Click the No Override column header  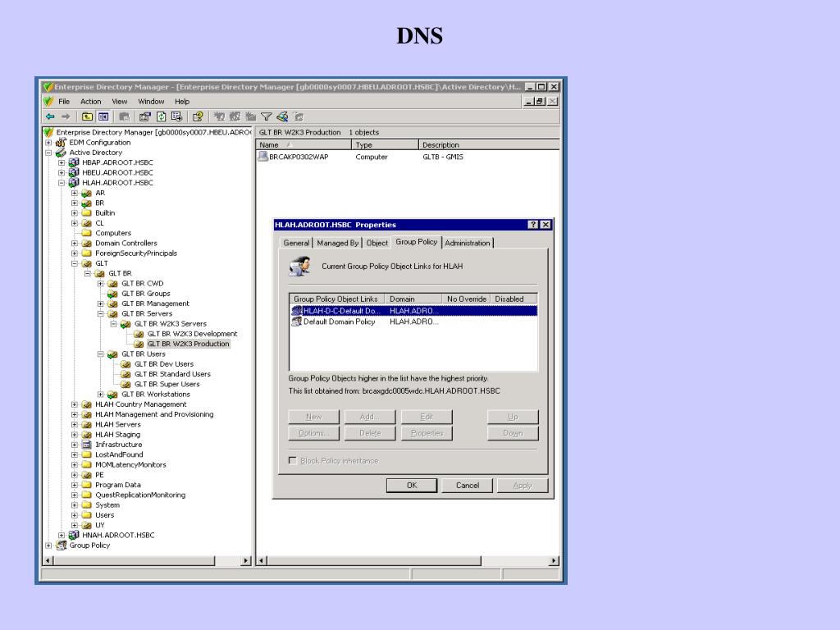coord(466,299)
